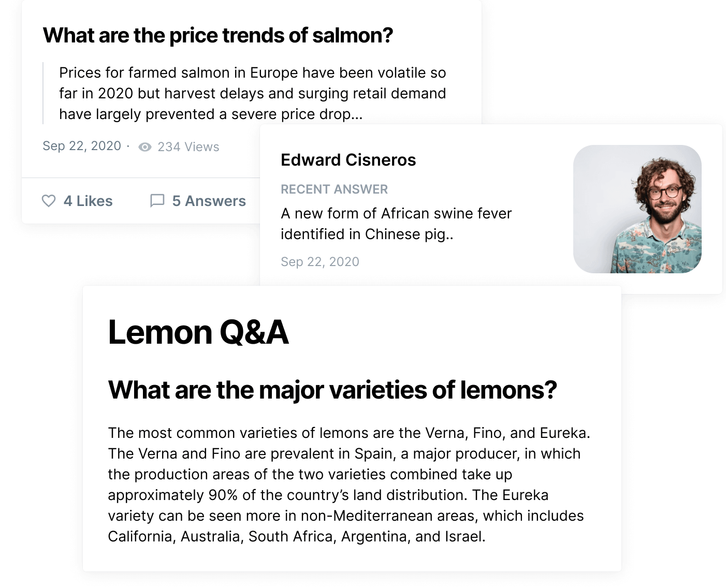This screenshot has height=588, width=726.
Task: Click the farmed salmon excerpt text
Action: 252,93
